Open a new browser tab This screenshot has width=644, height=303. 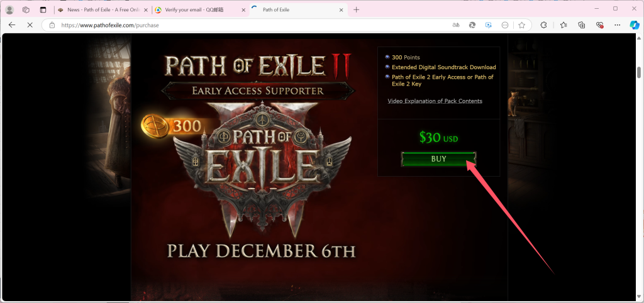[356, 10]
